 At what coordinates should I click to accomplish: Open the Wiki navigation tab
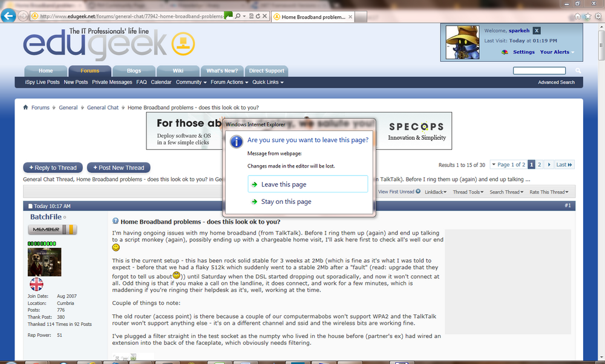pyautogui.click(x=178, y=71)
